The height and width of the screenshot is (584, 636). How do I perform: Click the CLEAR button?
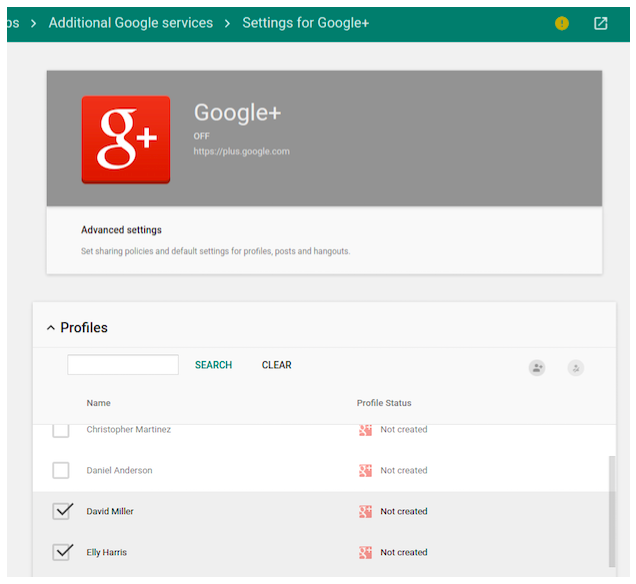[x=277, y=365]
